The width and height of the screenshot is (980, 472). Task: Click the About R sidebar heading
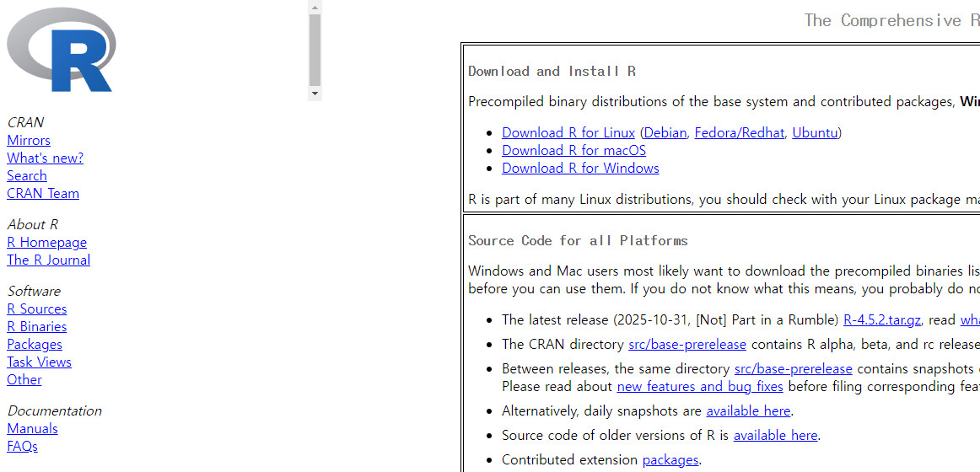coord(33,225)
